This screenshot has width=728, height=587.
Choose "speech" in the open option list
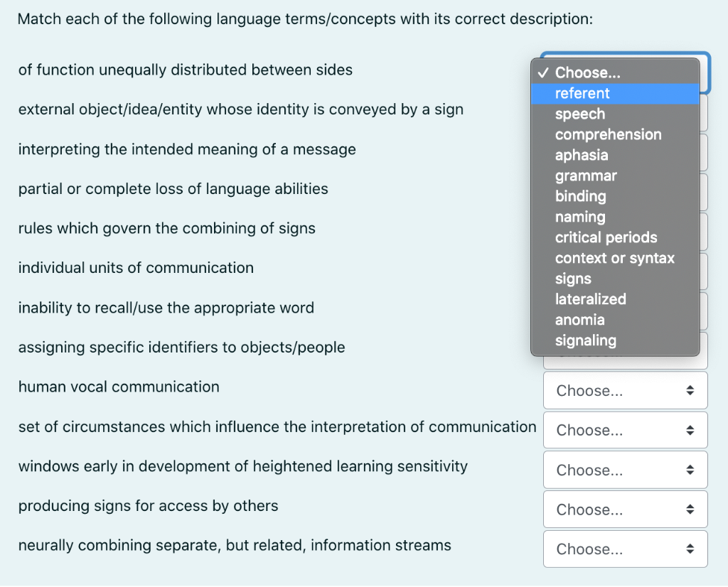point(579,114)
